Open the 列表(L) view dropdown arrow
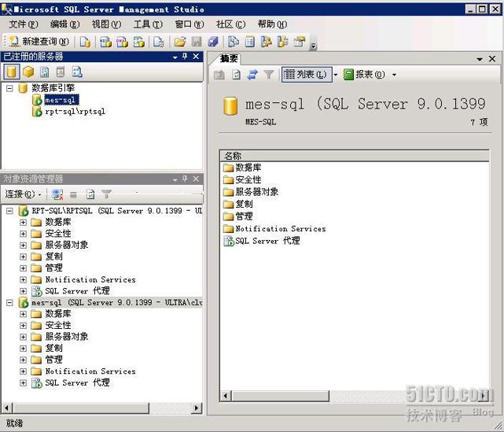This screenshot has height=432, width=504. (336, 75)
